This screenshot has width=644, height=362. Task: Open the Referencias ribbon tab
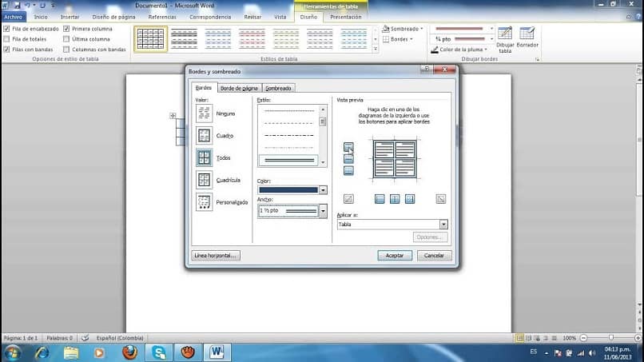[162, 18]
